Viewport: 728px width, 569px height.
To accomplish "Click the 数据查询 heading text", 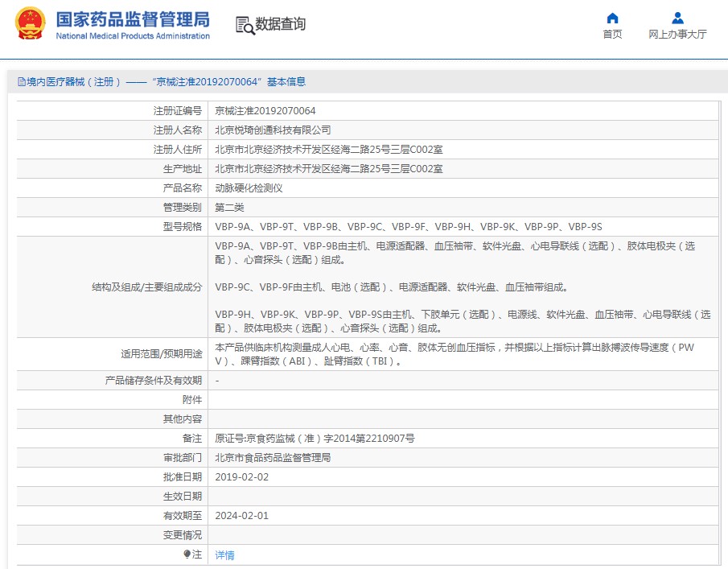I will [281, 23].
